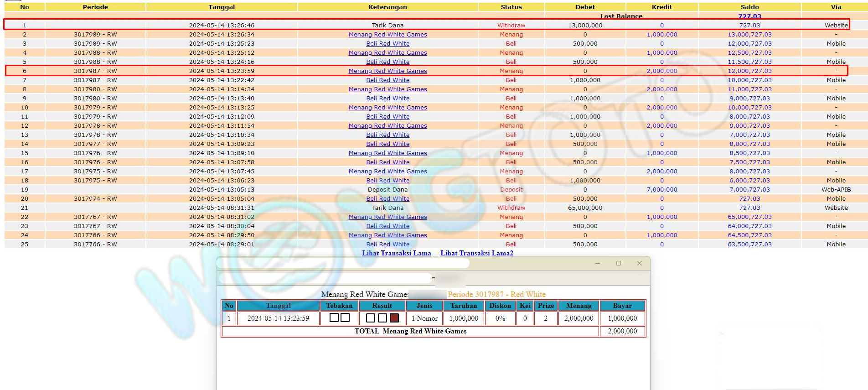Viewport: 868px width, 390px height.
Task: Click the Last Balance 727.03 value
Action: coord(749,16)
